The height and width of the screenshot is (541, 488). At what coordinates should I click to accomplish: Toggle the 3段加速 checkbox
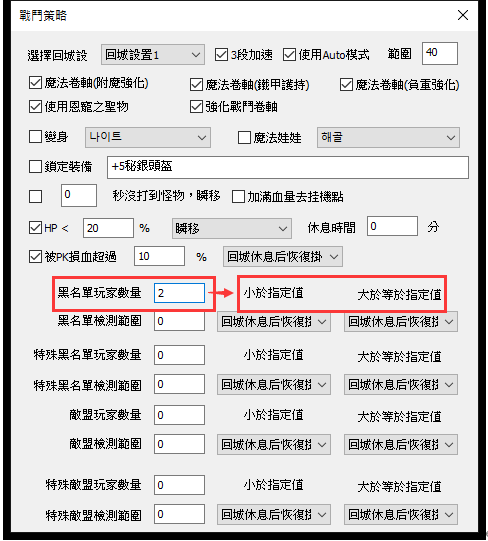coord(221,55)
